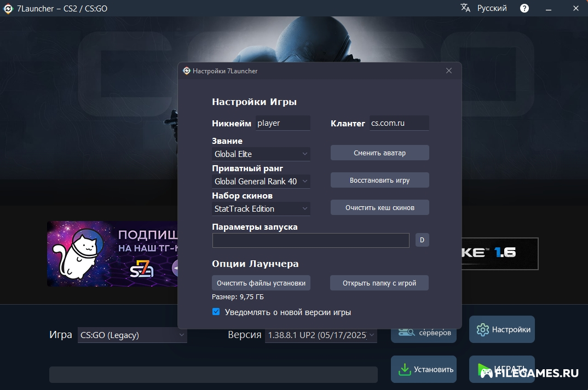
Task: Open the game folder via Открыть папку с игрой
Action: tap(379, 283)
